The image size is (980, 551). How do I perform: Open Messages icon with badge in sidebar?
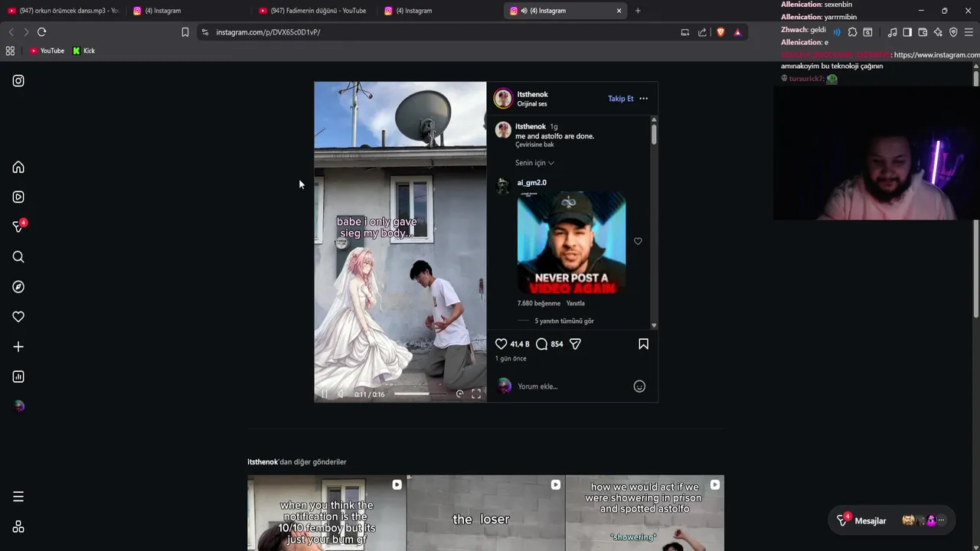click(18, 227)
